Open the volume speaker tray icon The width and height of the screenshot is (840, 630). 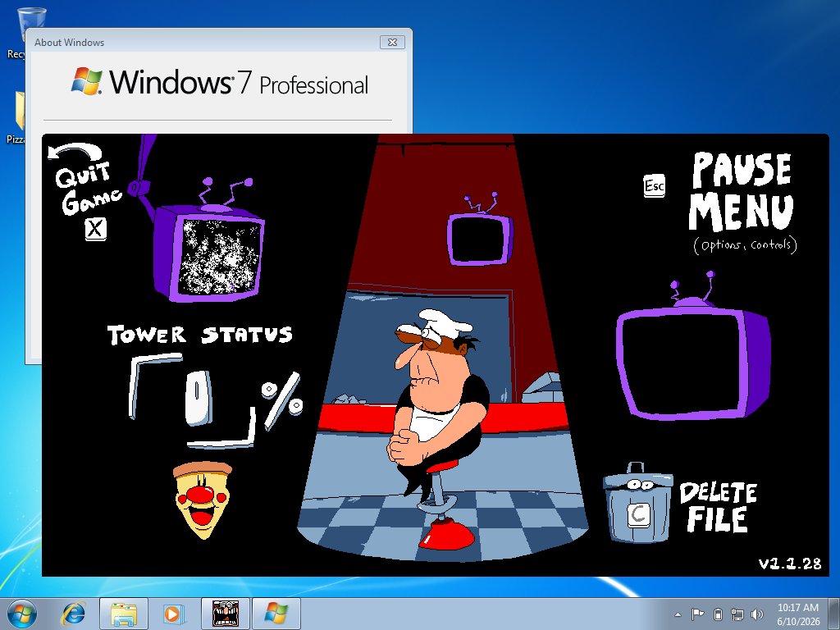(x=757, y=614)
